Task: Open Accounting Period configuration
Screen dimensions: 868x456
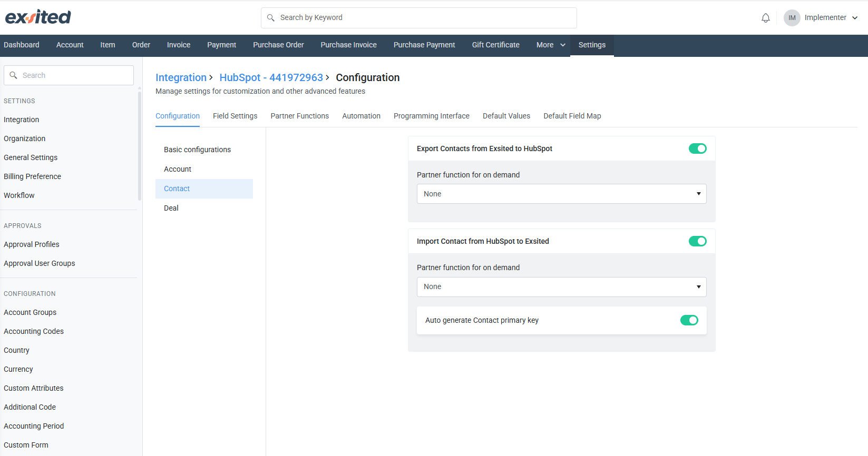Action: point(34,426)
